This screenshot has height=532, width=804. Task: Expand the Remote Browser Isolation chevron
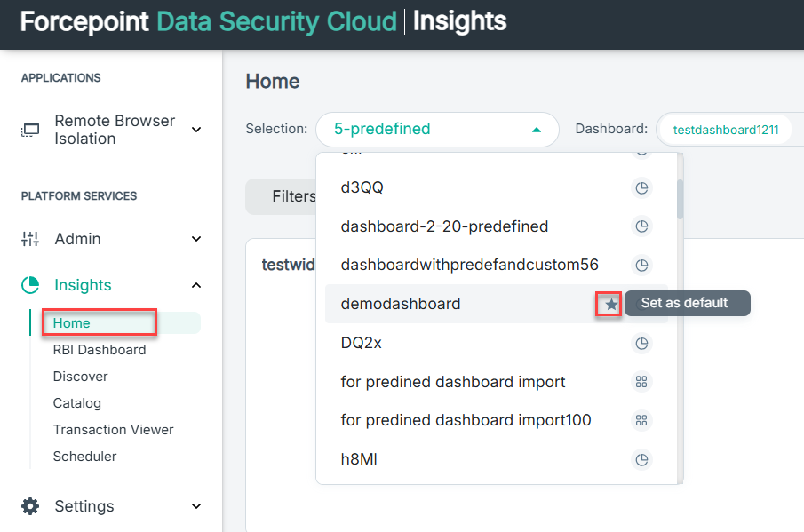tap(195, 130)
